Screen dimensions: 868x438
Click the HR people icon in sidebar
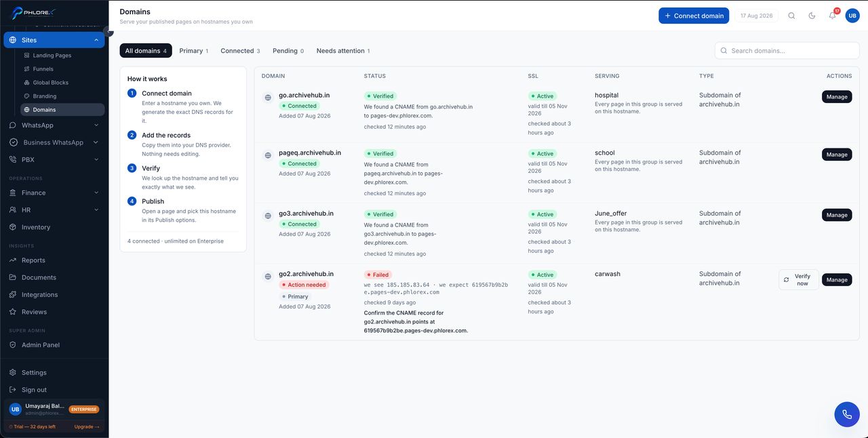[13, 210]
